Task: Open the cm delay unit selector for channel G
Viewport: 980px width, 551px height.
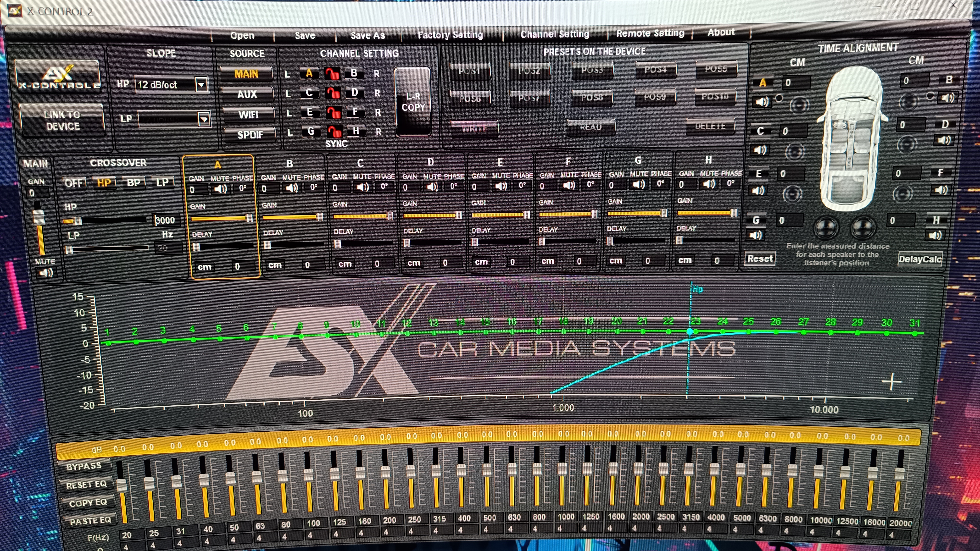Action: (616, 260)
